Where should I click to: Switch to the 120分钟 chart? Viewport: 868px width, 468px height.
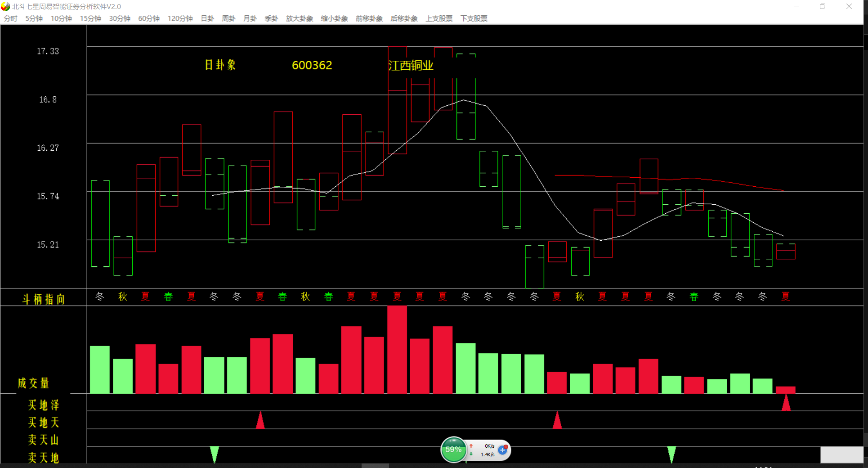point(180,18)
